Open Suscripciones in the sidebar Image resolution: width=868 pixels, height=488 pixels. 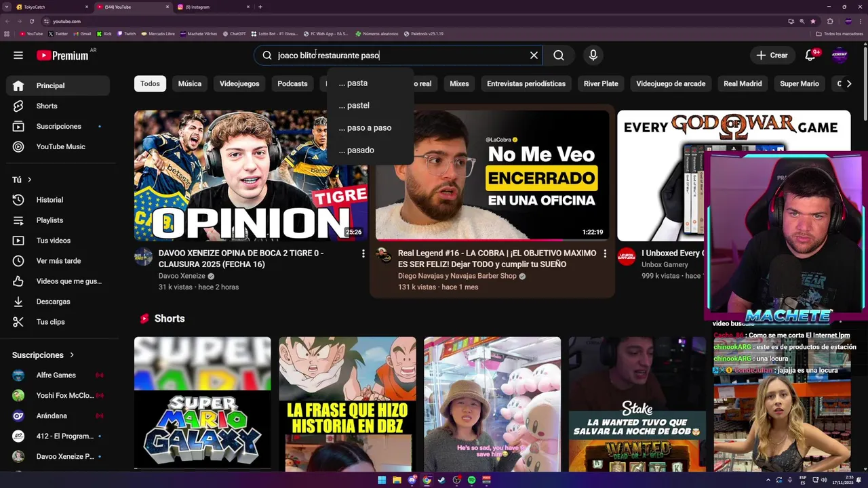pos(58,126)
